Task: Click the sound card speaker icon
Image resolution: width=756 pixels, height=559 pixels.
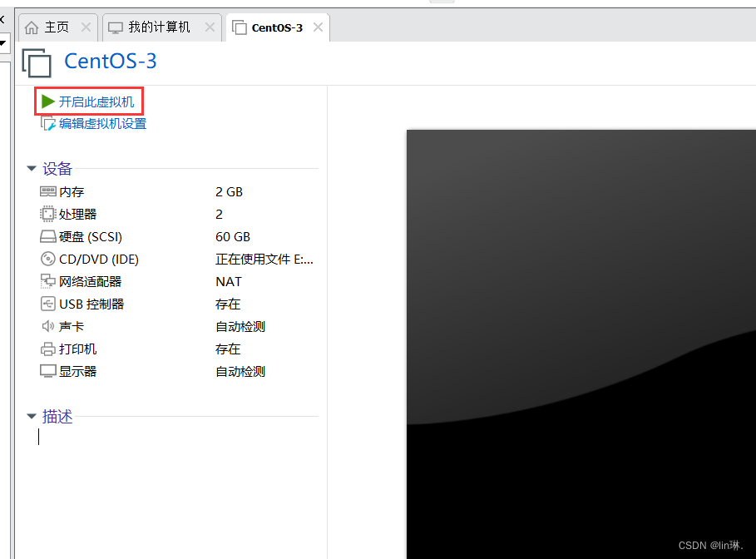Action: [47, 327]
